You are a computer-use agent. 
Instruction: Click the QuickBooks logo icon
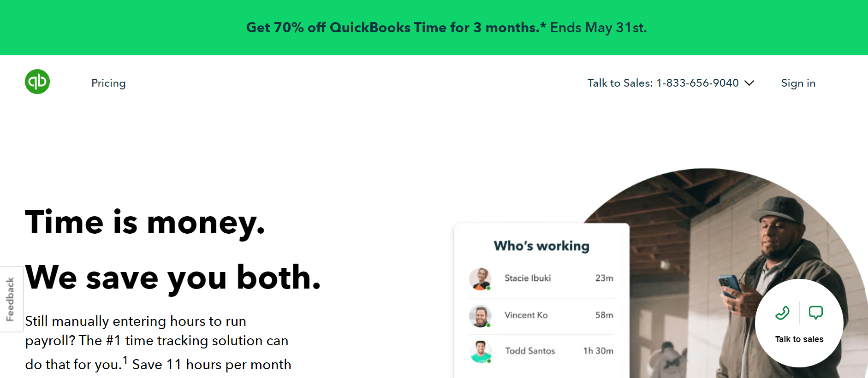[x=37, y=82]
